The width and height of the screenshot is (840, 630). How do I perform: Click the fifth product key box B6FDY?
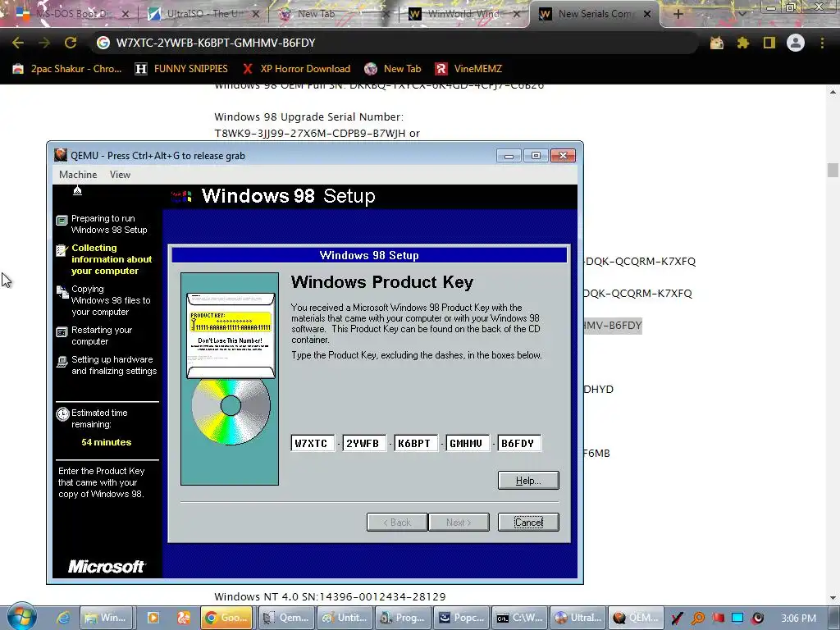519,444
